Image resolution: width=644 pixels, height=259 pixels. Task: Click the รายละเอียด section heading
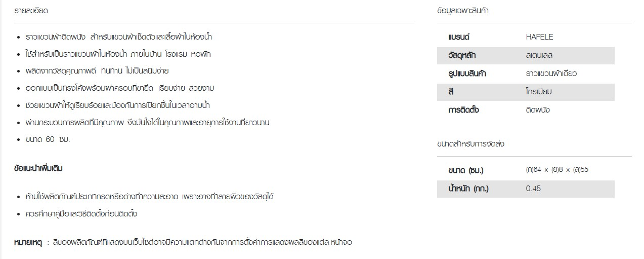[31, 11]
